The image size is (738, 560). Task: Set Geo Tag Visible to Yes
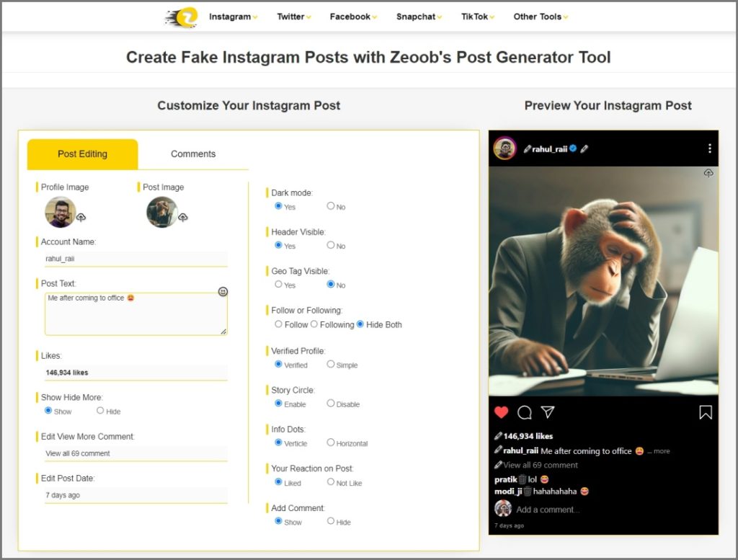tap(279, 284)
